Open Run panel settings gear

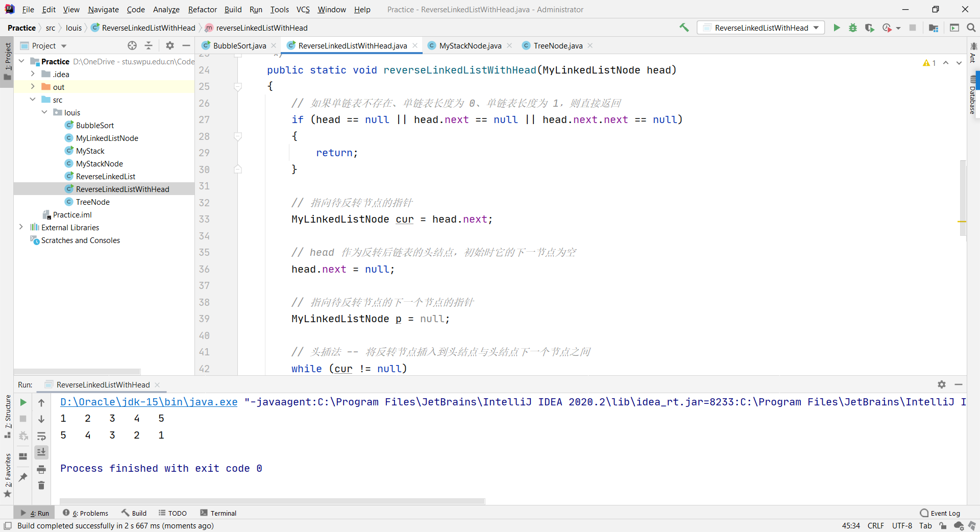(x=942, y=384)
